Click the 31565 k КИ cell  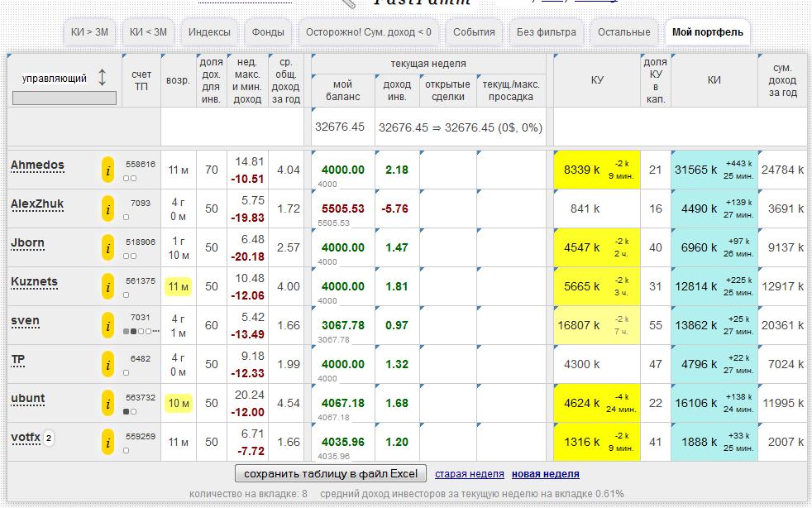click(714, 170)
